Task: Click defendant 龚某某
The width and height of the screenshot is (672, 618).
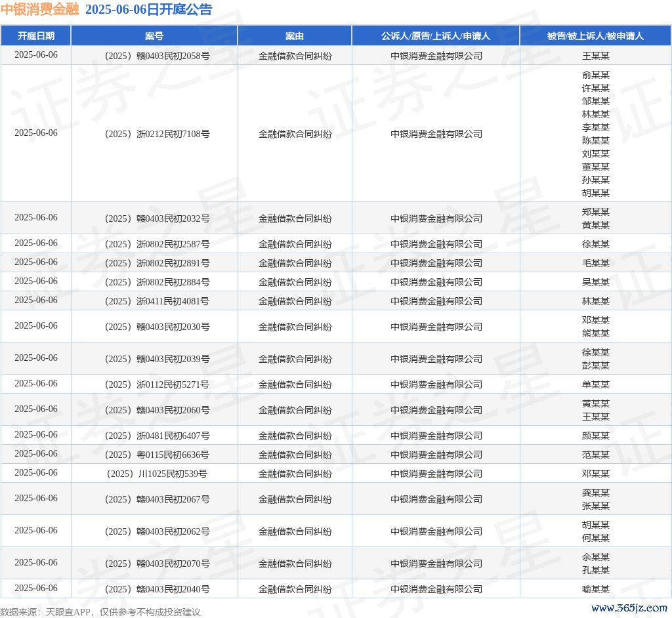Action: (x=596, y=493)
